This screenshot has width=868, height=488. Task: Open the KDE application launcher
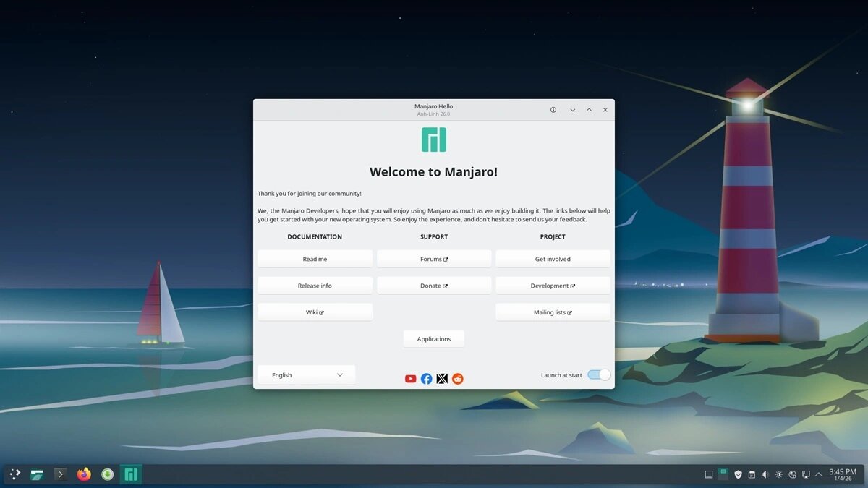[14, 474]
